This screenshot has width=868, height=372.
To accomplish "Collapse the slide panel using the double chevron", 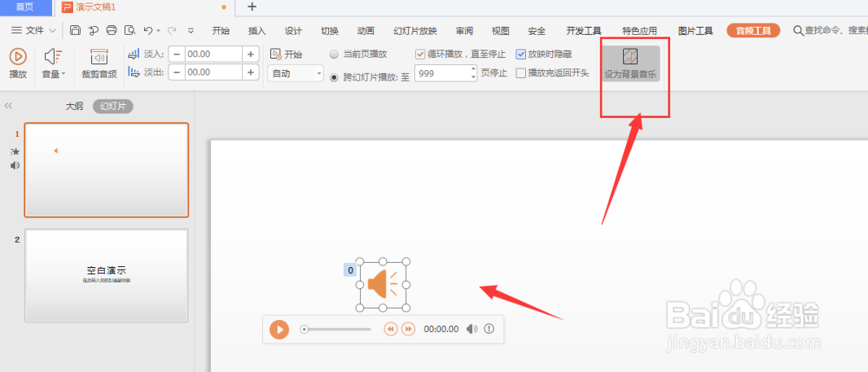I will [9, 106].
